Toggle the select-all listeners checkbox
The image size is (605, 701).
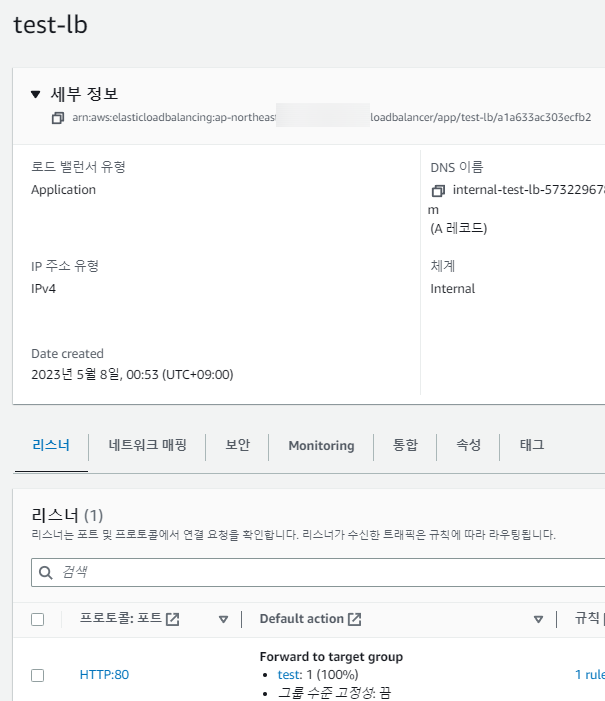[x=38, y=620]
